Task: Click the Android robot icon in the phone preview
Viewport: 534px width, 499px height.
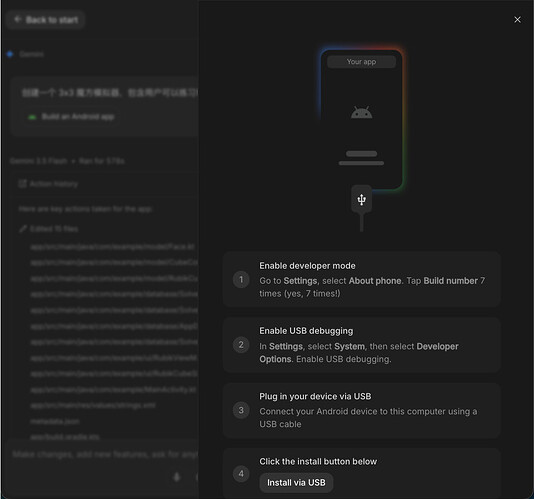Action: (x=361, y=113)
